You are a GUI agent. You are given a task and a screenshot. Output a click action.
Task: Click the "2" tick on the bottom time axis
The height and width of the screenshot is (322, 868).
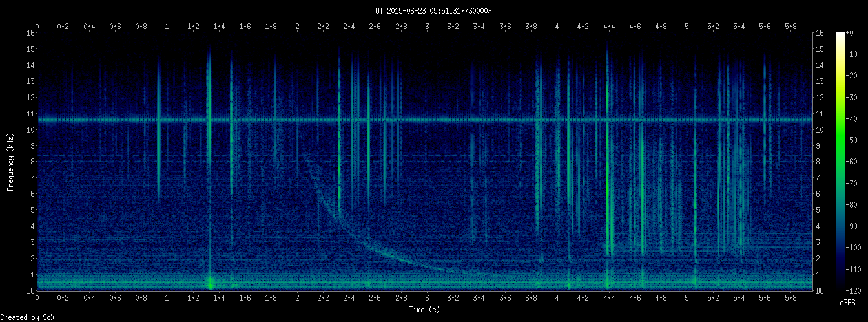pos(297,299)
